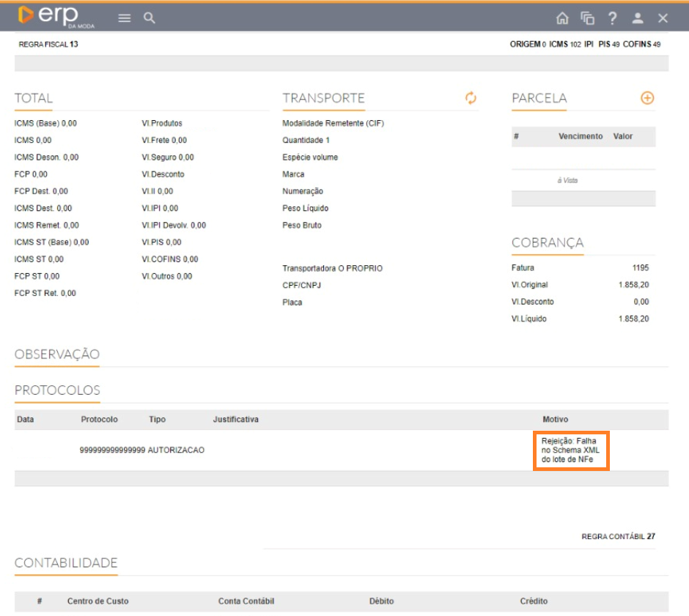This screenshot has height=616, width=689.
Task: Click the Centro de Custo column header
Action: click(x=97, y=601)
